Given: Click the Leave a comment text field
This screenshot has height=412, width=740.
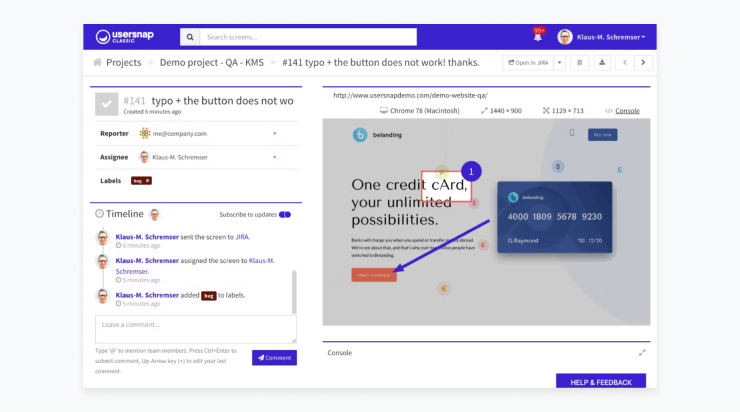Looking at the screenshot, I should (x=195, y=329).
